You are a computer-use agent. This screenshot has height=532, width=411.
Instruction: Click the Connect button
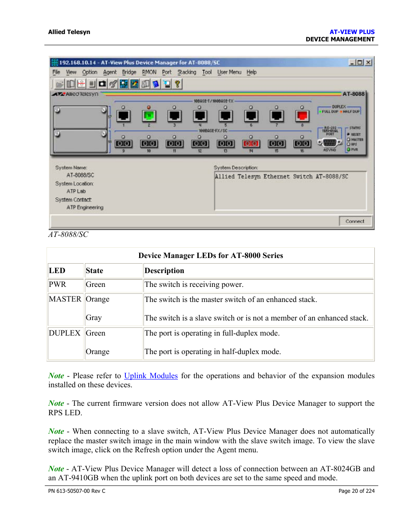pyautogui.click(x=355, y=221)
